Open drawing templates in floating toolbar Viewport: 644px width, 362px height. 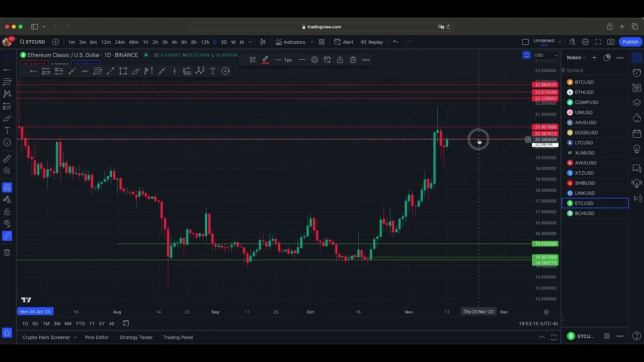click(253, 60)
